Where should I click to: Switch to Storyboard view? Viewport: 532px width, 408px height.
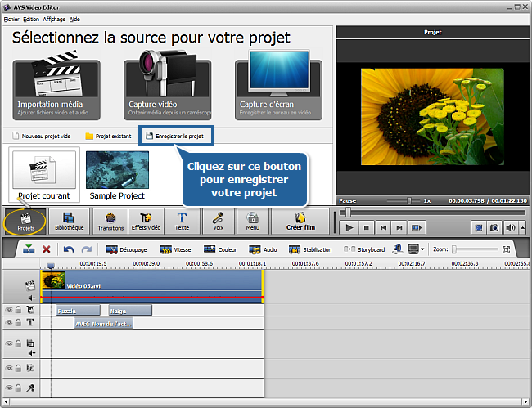(364, 249)
